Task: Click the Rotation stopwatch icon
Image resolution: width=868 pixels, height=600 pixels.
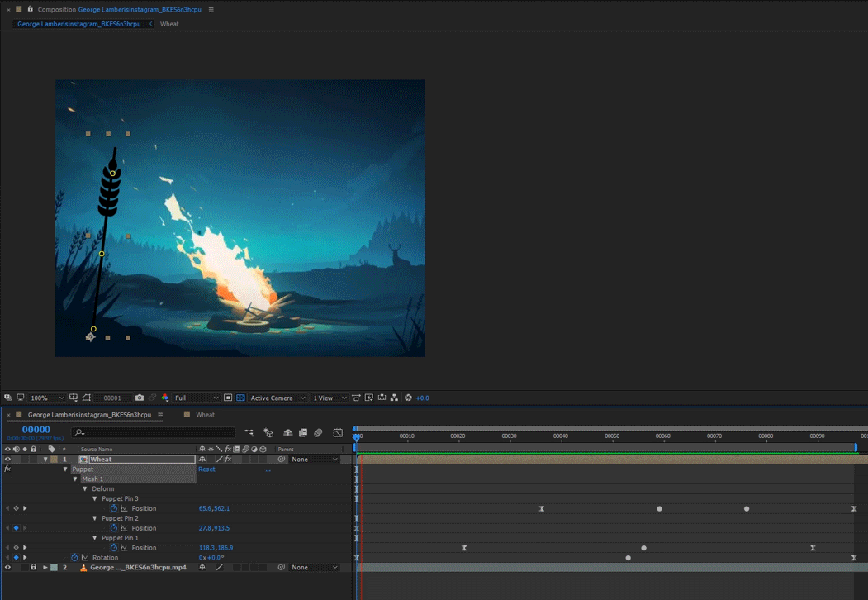Action: (x=74, y=557)
